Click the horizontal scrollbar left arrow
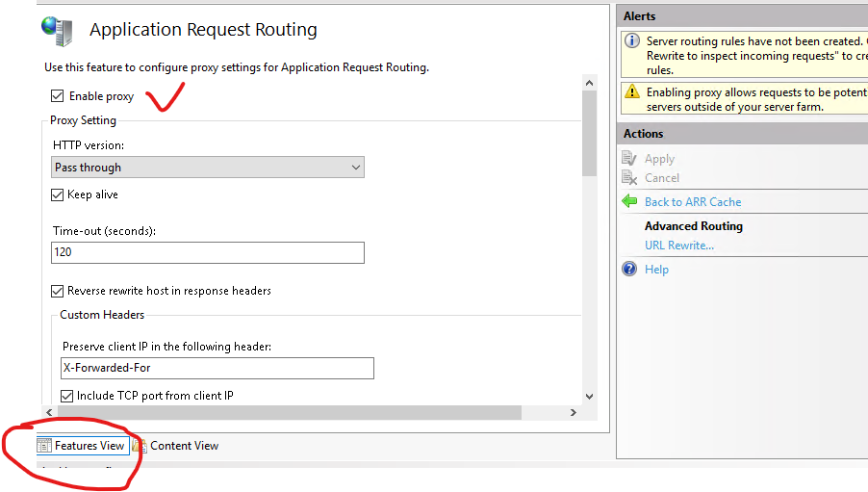This screenshot has width=868, height=492. coord(49,412)
